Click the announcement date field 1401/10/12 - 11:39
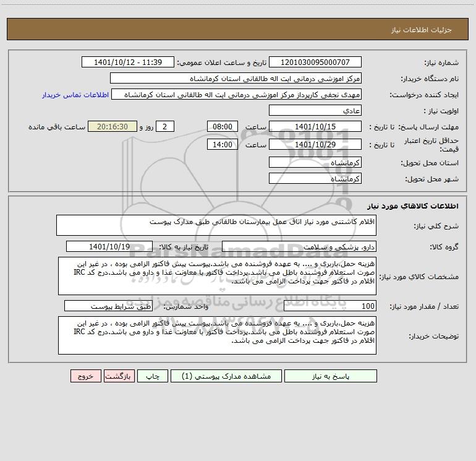 tap(128, 62)
